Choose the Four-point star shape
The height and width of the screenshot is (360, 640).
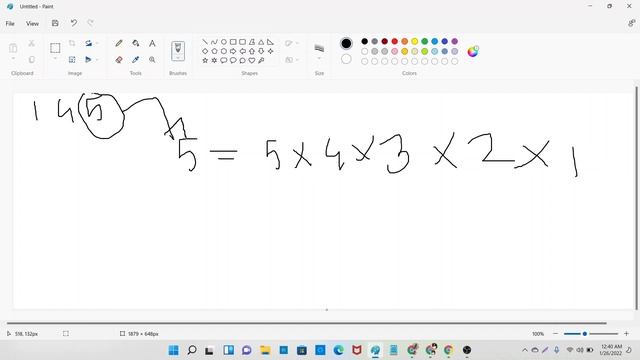click(x=270, y=51)
